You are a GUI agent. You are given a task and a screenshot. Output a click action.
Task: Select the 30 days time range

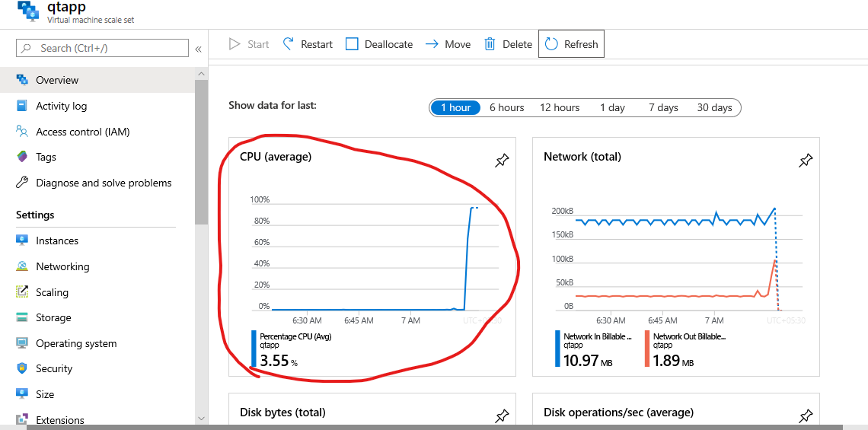coord(714,107)
